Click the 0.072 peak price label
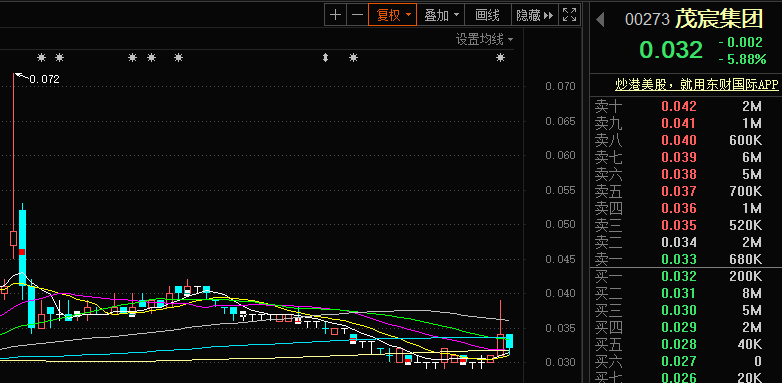The width and height of the screenshot is (782, 383). click(x=44, y=79)
